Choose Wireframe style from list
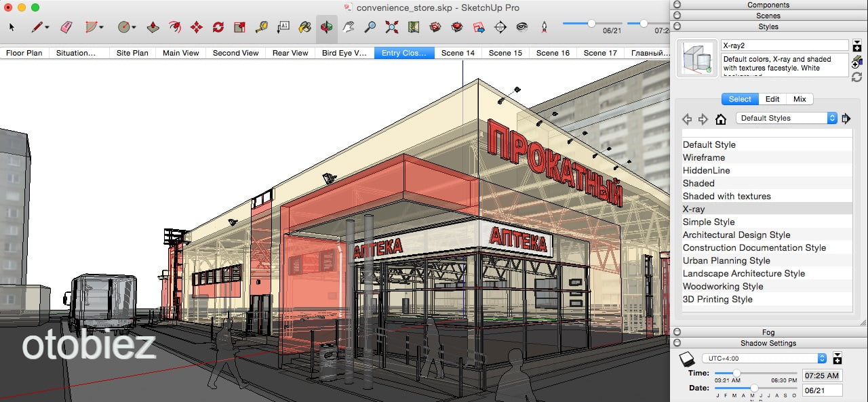The height and width of the screenshot is (402, 868). (767, 157)
